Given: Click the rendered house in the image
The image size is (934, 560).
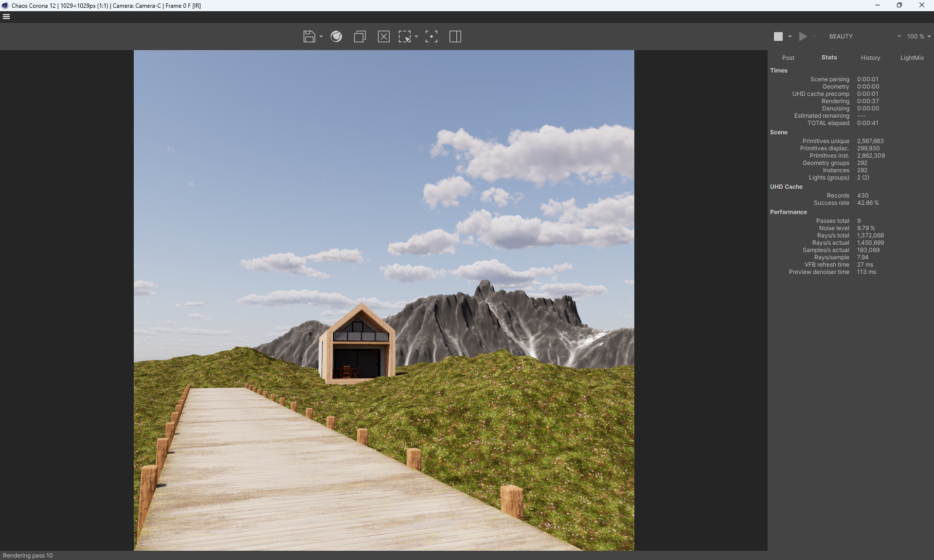Looking at the screenshot, I should pos(359,344).
